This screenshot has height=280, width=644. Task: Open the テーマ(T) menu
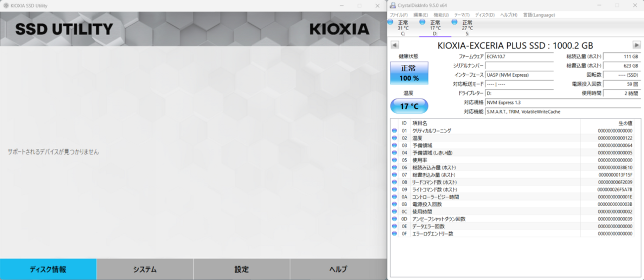pos(462,15)
